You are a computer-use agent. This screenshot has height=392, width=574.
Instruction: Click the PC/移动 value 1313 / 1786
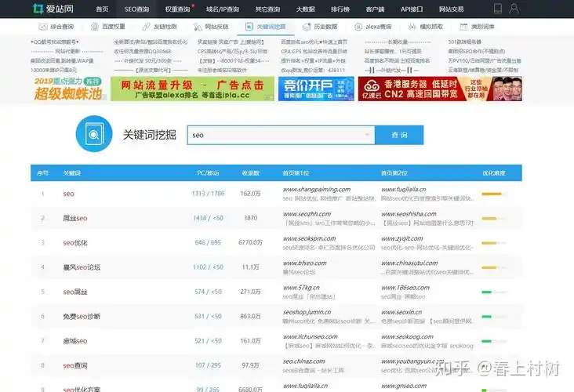point(208,193)
